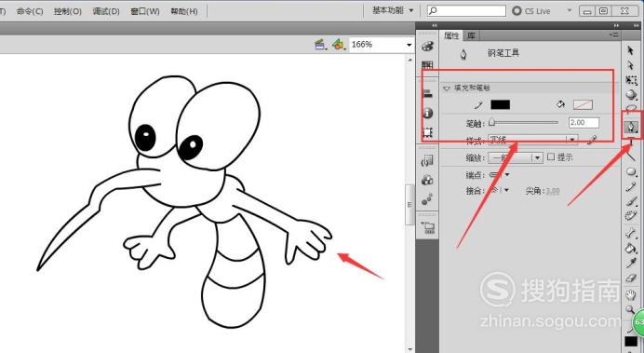Open the Info panel icon
This screenshot has height=353, width=644.
[x=427, y=113]
